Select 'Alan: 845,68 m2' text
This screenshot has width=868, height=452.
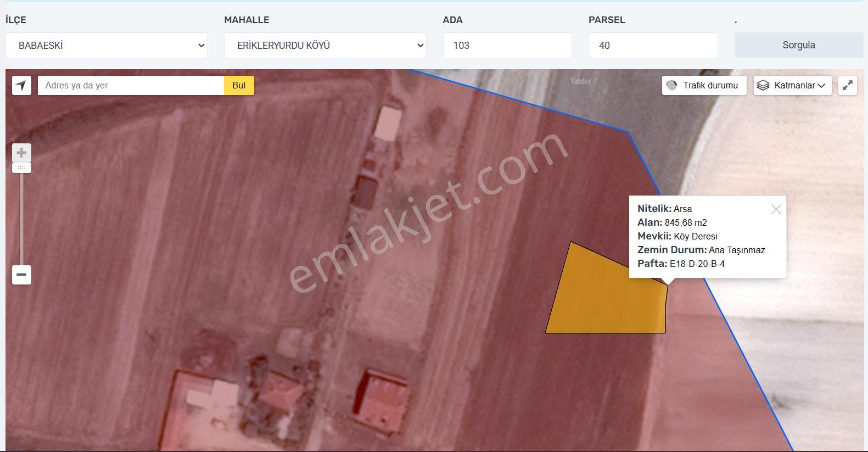[672, 222]
